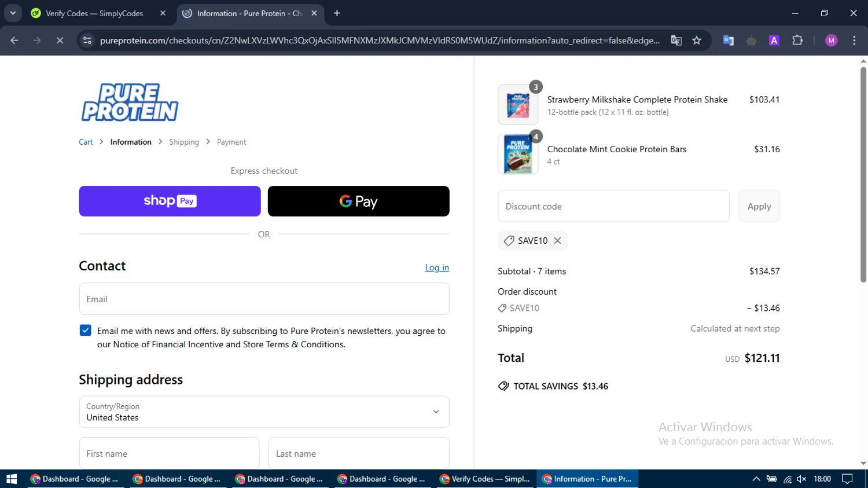Screen dimensions: 868x488
Task: Open a new browser tab
Action: pyautogui.click(x=337, y=13)
